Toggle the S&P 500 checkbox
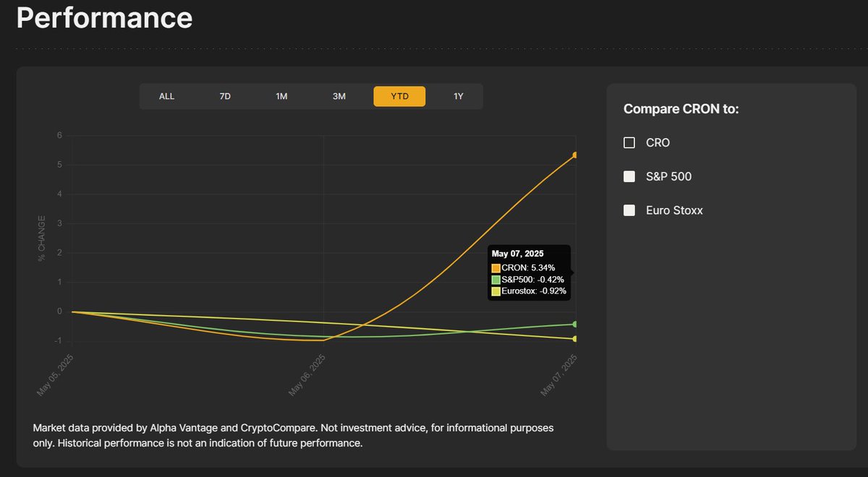Screen dimensions: 868x477 click(629, 176)
